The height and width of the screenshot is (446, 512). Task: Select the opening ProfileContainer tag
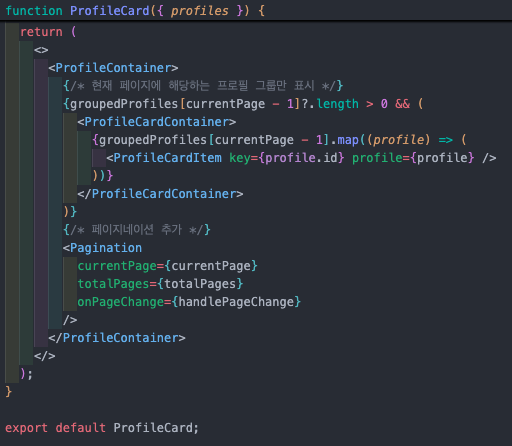pyautogui.click(x=113, y=68)
